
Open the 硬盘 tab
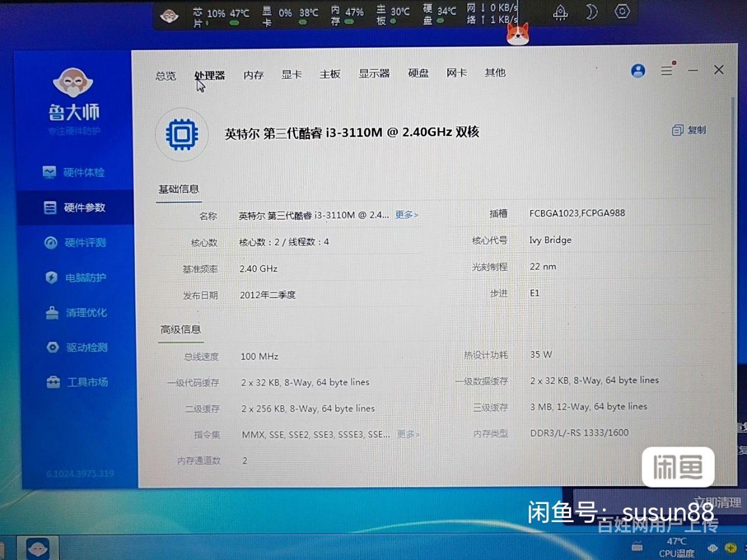pyautogui.click(x=418, y=73)
